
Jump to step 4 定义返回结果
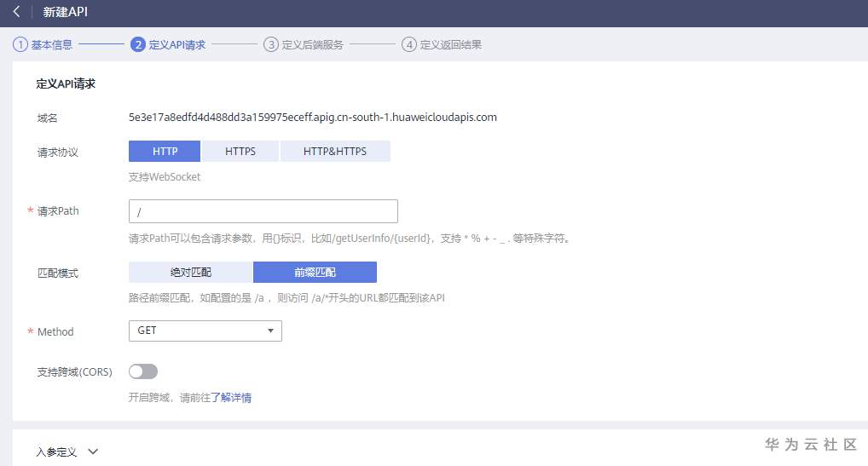[442, 45]
